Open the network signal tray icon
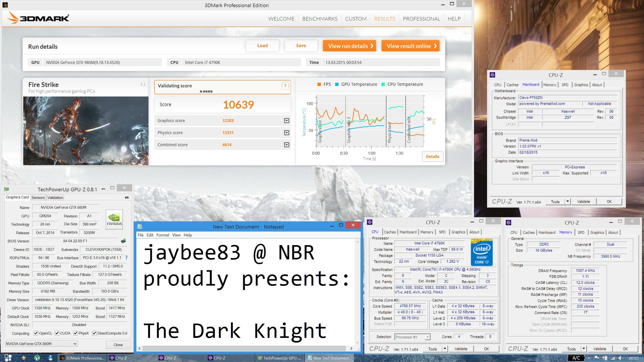Image resolution: width=644 pixels, height=362 pixels. [x=612, y=358]
